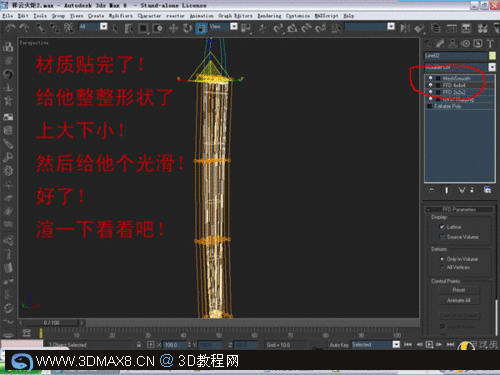Click the Mirror tool icon
Screen dimensions: 500x375
pos(405,28)
